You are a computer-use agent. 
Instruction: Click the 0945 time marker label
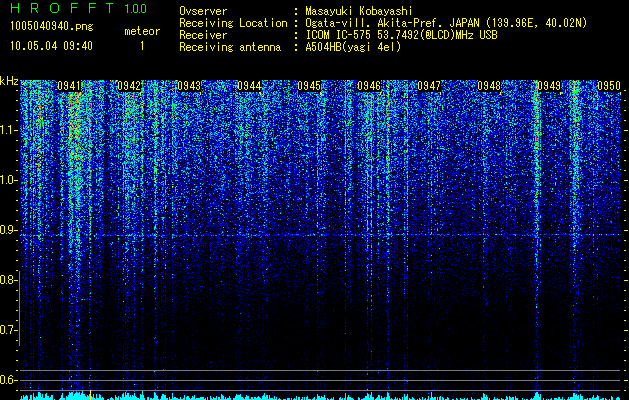[x=309, y=86]
